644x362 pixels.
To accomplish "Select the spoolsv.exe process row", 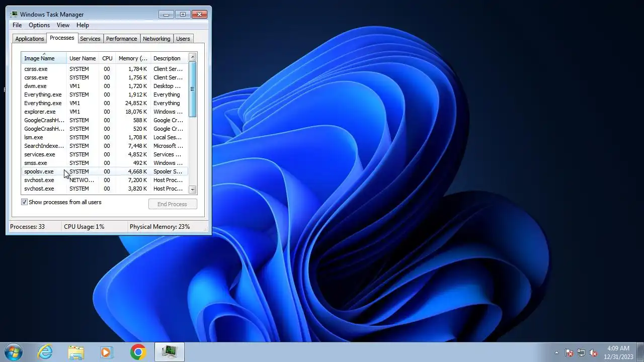I will pyautogui.click(x=105, y=171).
